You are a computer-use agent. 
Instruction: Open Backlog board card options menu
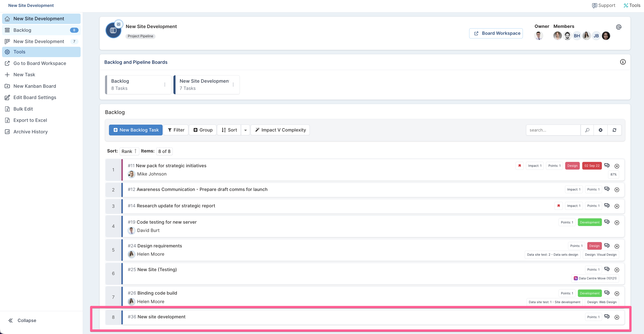165,85
